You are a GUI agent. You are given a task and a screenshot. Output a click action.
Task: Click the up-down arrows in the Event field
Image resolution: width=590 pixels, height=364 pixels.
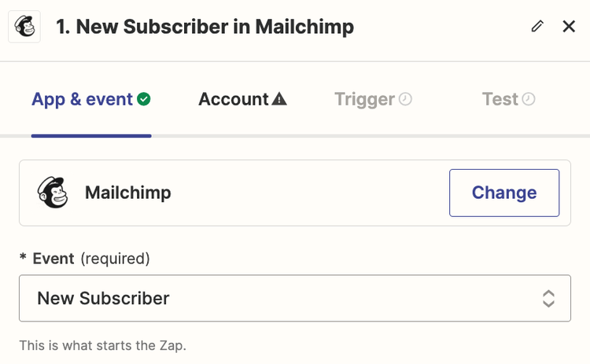[x=548, y=298]
